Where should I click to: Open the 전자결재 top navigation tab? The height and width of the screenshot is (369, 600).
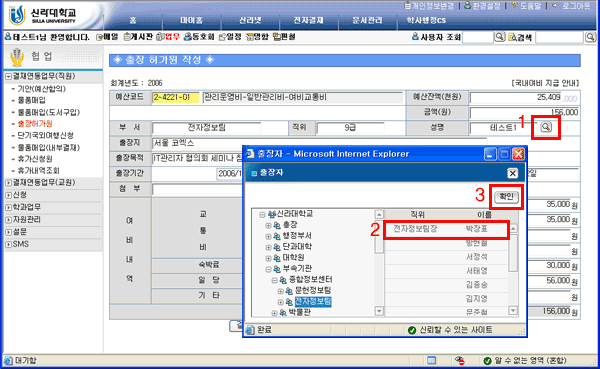(x=308, y=20)
